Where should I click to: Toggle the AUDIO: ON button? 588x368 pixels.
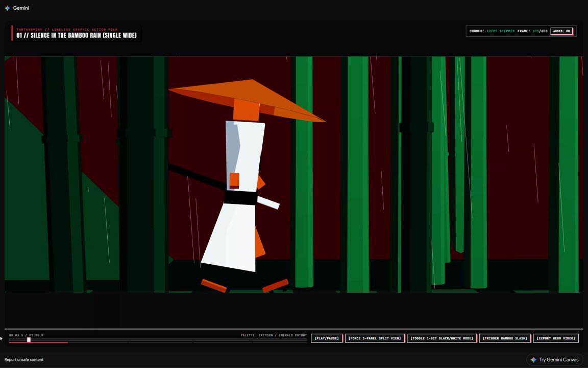(x=561, y=31)
